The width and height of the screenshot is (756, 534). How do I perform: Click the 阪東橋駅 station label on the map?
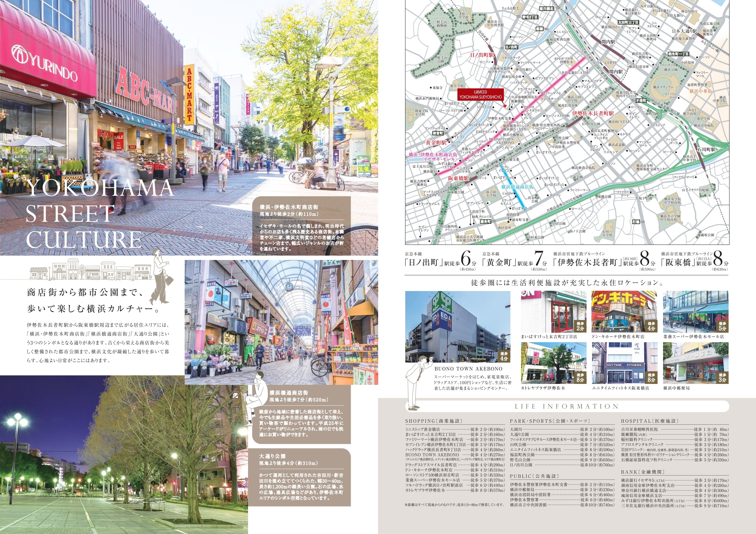(458, 178)
